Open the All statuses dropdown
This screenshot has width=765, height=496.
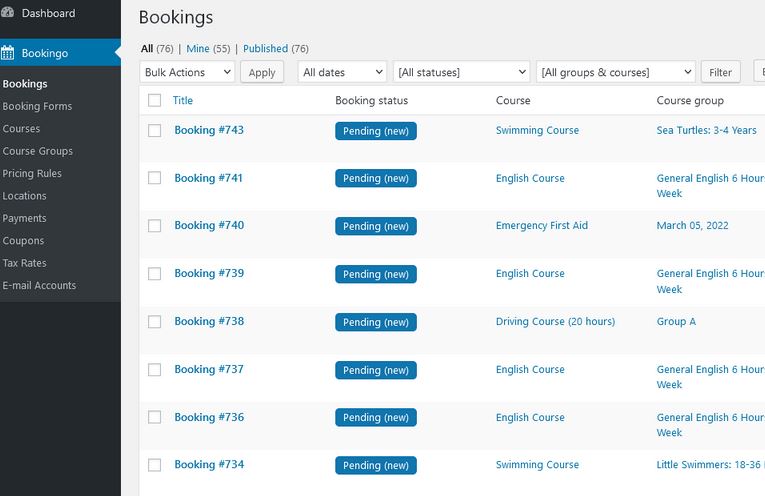pos(461,72)
